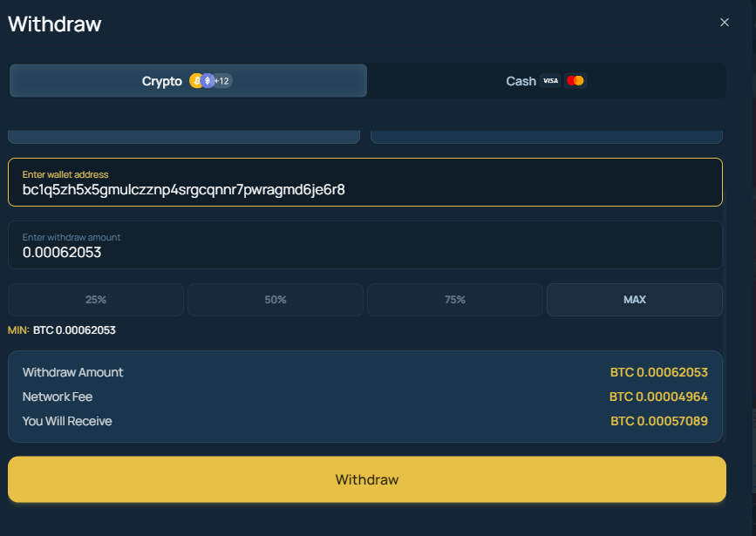The width and height of the screenshot is (756, 536).
Task: Click the Mastercard icon
Action: pos(576,80)
